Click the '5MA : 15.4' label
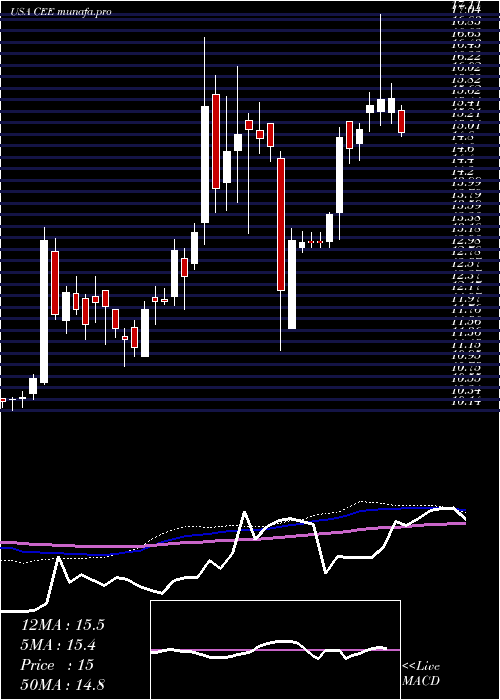The width and height of the screenshot is (500, 700). (x=58, y=645)
